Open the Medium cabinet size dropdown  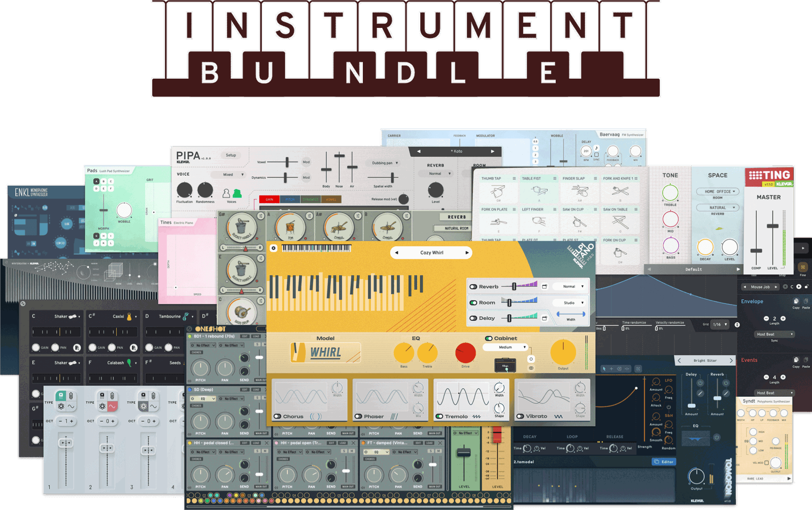click(505, 347)
